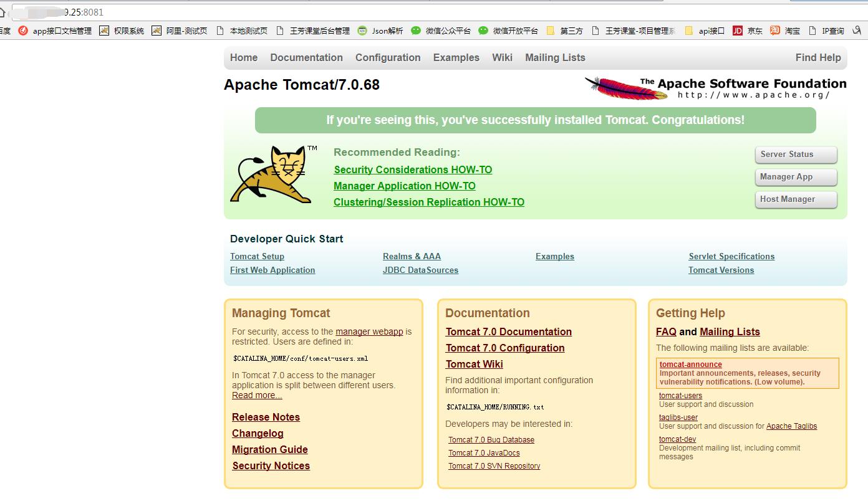The image size is (868, 501).
Task: Click the "$CATALINA_HOME/RUNNING.txt" path text
Action: click(x=495, y=408)
